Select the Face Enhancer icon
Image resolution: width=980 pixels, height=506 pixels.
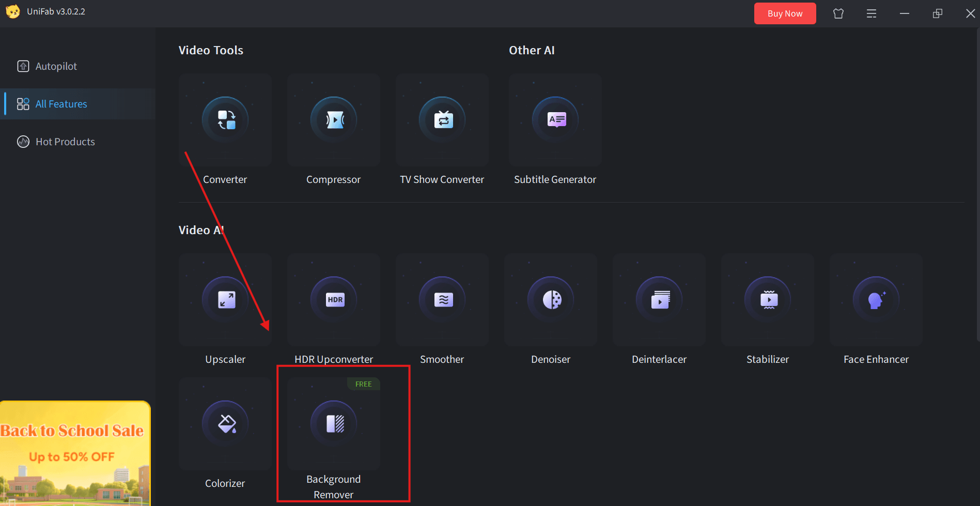click(876, 299)
